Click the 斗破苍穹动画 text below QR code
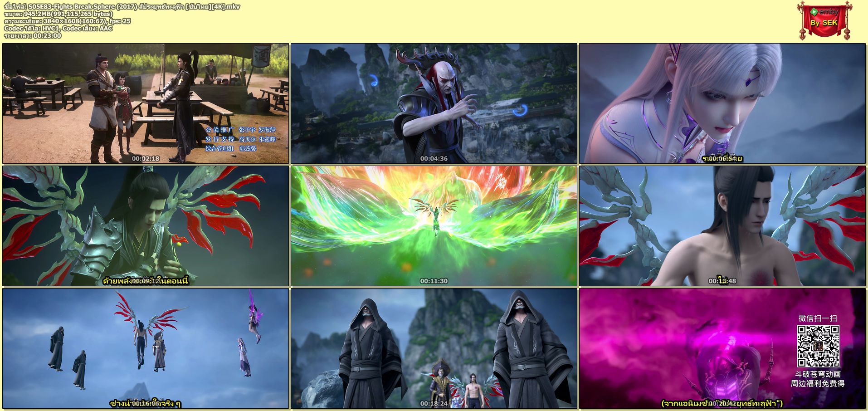 pos(818,374)
